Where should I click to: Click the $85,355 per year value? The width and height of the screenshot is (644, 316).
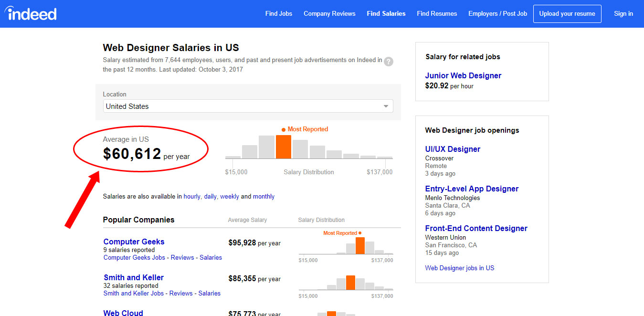[x=254, y=279]
